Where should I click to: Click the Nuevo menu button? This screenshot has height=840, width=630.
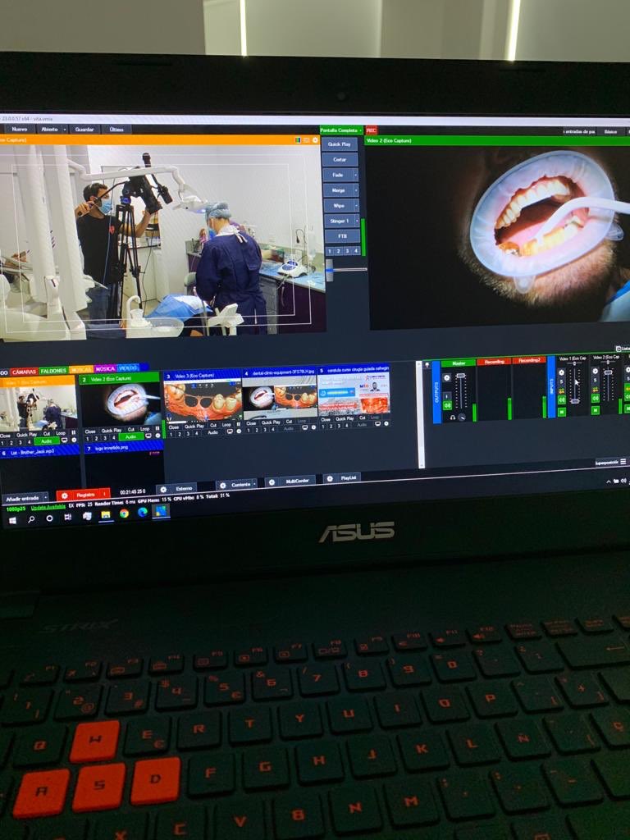(20, 129)
